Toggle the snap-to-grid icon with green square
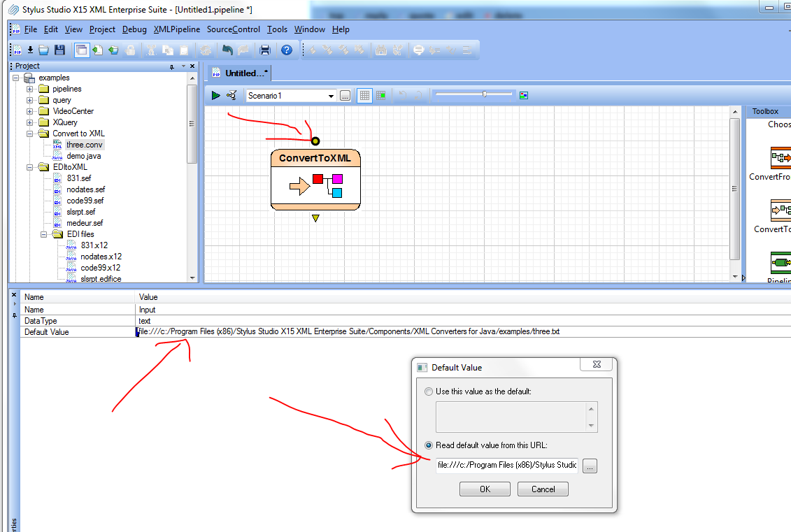The width and height of the screenshot is (791, 532). click(381, 95)
